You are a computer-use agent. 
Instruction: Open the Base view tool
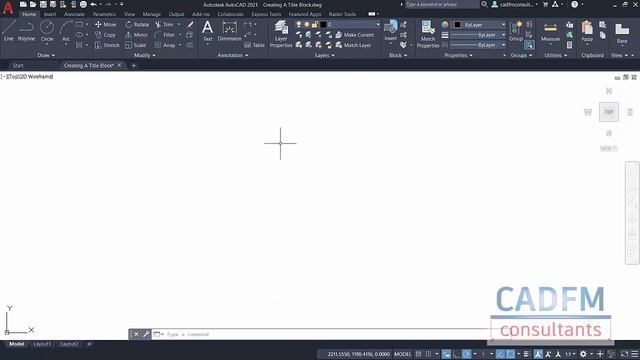pos(622,33)
